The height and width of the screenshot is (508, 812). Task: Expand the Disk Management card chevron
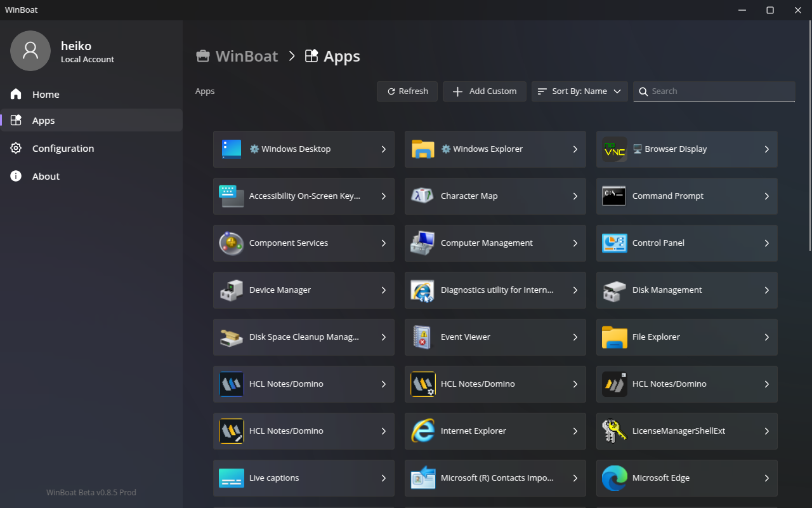click(767, 290)
